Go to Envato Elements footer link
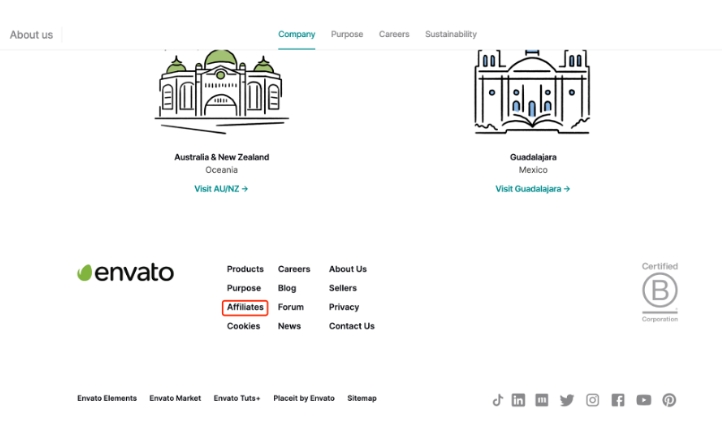 point(107,398)
